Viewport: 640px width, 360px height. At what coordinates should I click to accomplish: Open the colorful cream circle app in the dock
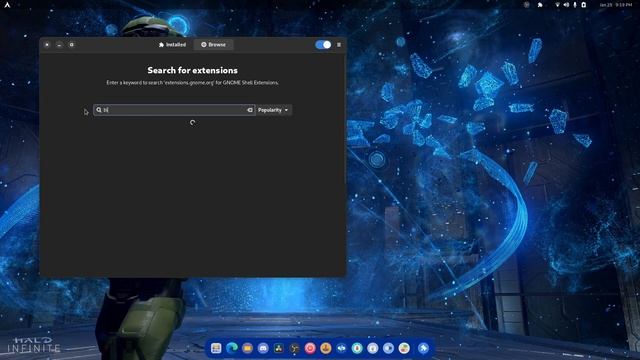[x=404, y=348]
